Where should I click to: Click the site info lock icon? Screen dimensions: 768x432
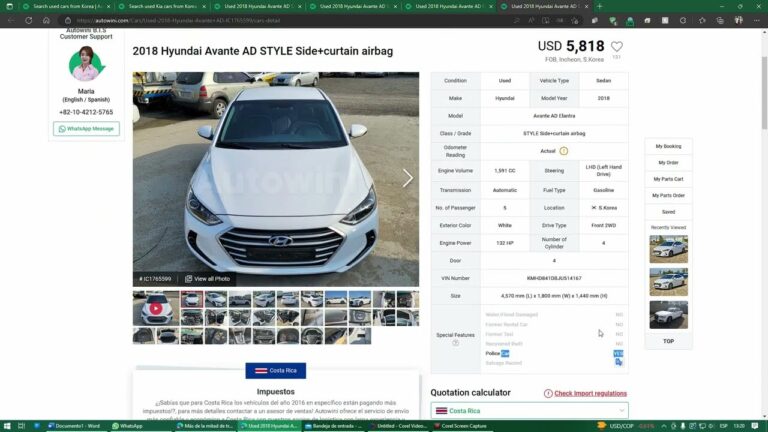[x=68, y=21]
